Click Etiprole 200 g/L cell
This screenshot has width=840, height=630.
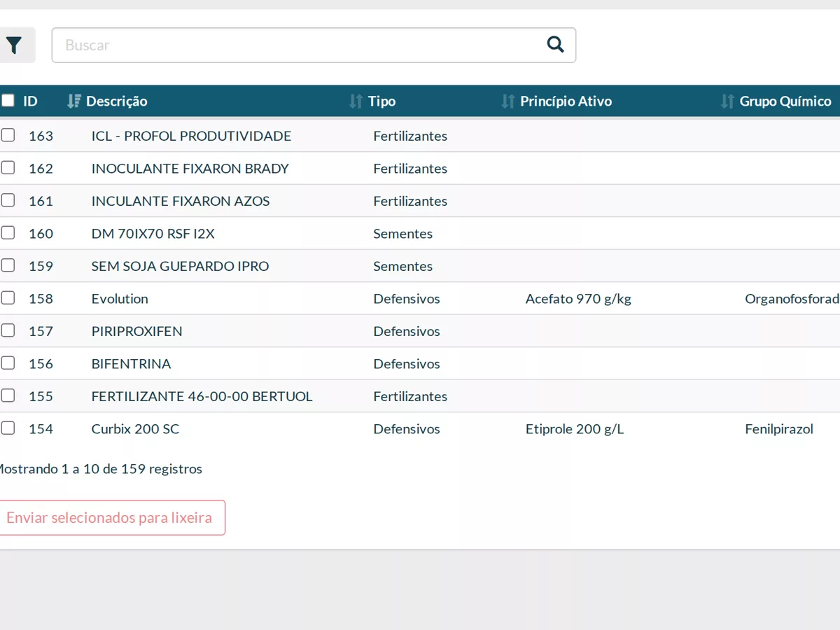click(x=575, y=429)
